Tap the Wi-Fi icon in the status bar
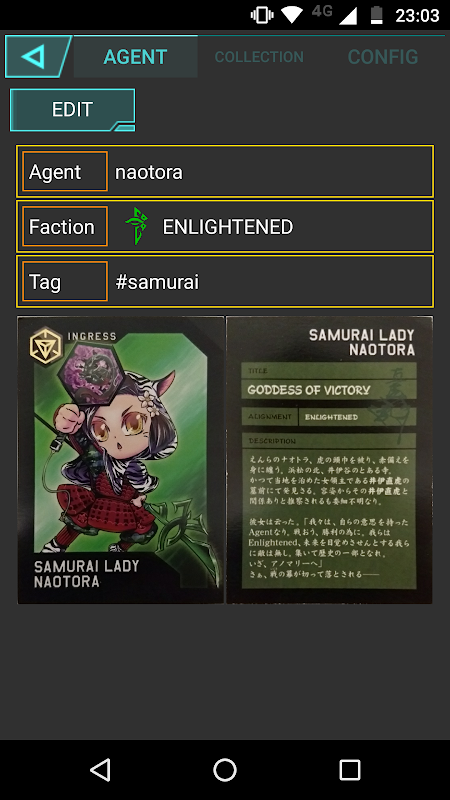450x800 pixels. 292,15
